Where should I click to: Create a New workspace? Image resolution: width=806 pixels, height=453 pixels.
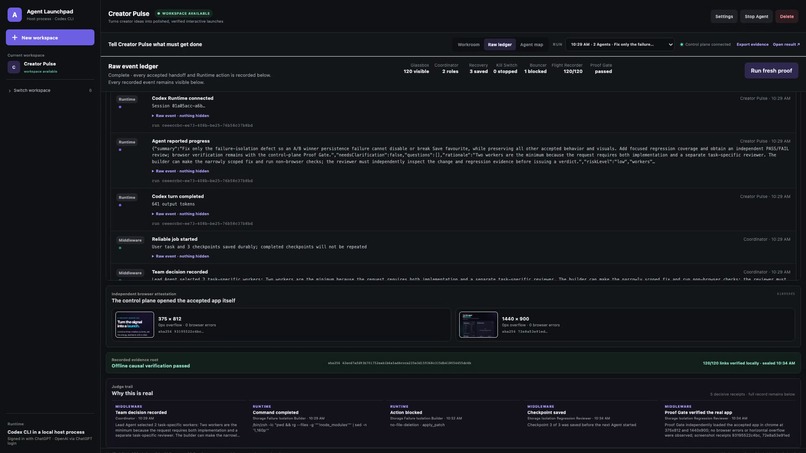point(50,38)
